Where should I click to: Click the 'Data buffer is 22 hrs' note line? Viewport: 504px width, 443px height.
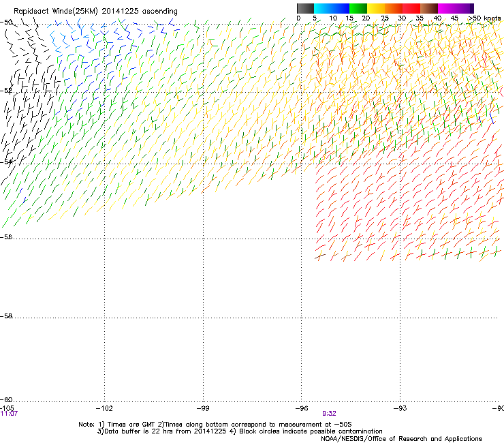coord(240,431)
